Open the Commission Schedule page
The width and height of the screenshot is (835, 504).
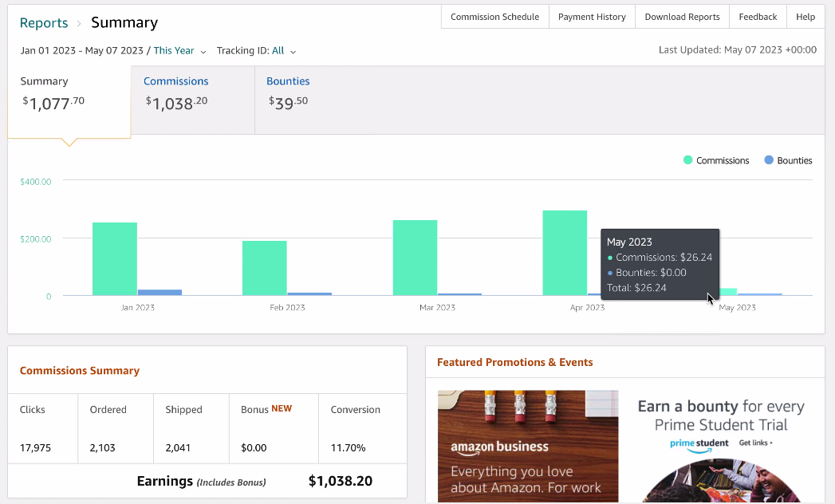[494, 17]
